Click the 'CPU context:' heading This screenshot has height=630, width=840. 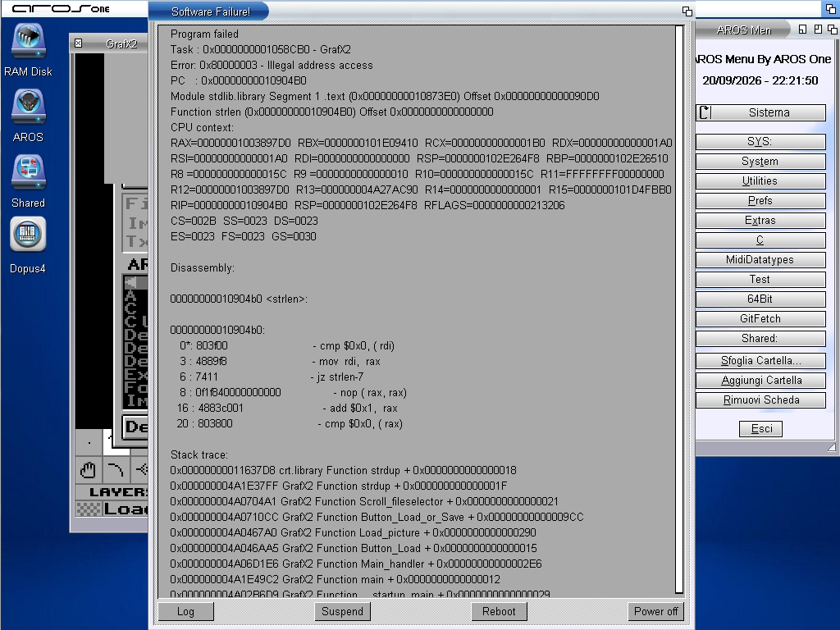[202, 127]
